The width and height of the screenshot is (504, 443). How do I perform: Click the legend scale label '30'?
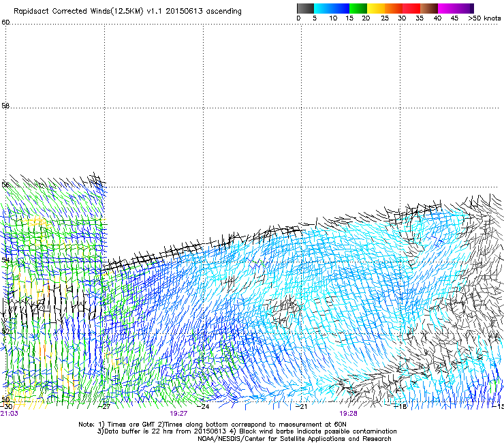(x=402, y=18)
